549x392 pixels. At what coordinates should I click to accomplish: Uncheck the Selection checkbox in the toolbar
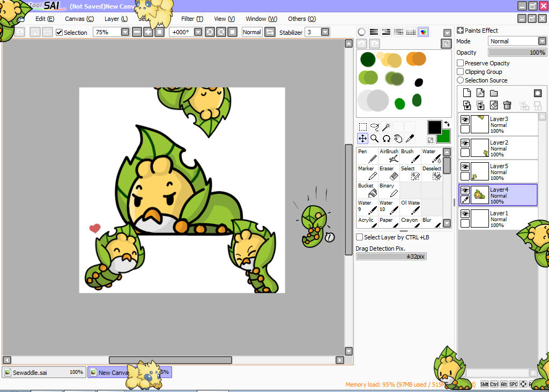pos(59,32)
